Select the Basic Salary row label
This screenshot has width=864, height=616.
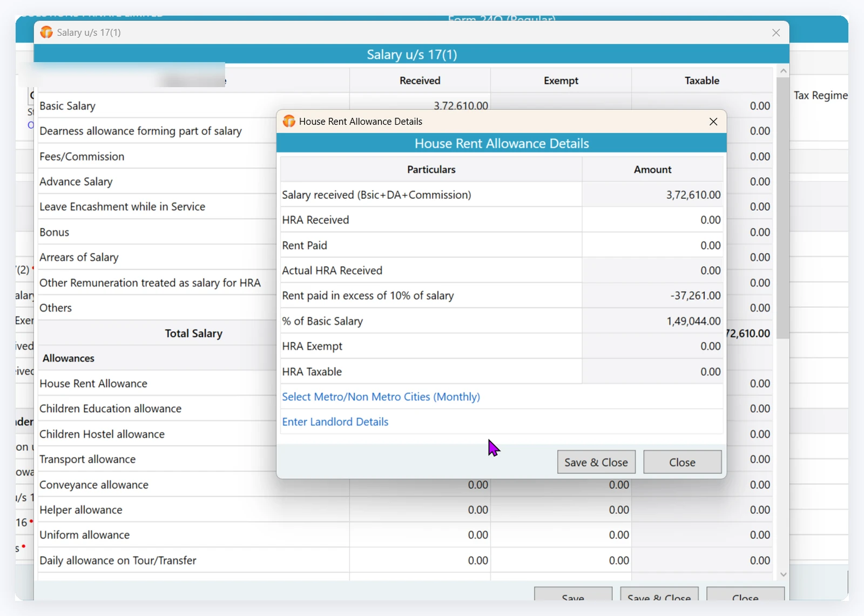pyautogui.click(x=67, y=106)
